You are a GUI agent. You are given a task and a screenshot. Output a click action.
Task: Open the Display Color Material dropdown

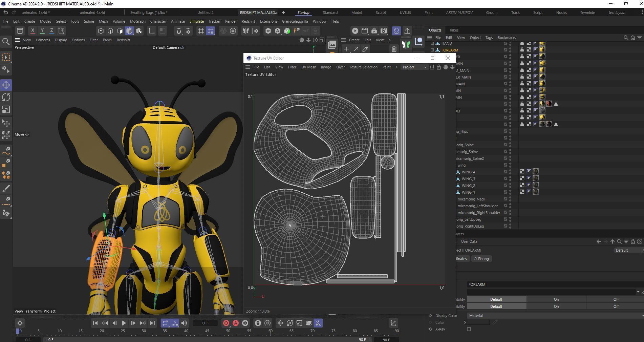coord(555,316)
